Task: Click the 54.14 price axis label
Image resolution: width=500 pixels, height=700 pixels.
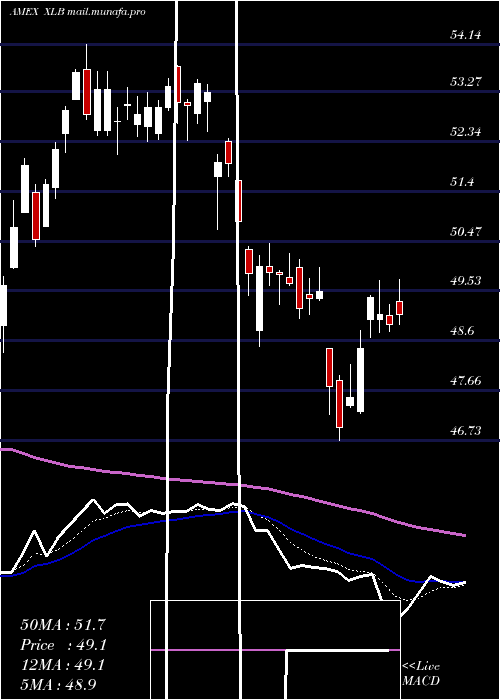Action: [x=465, y=34]
